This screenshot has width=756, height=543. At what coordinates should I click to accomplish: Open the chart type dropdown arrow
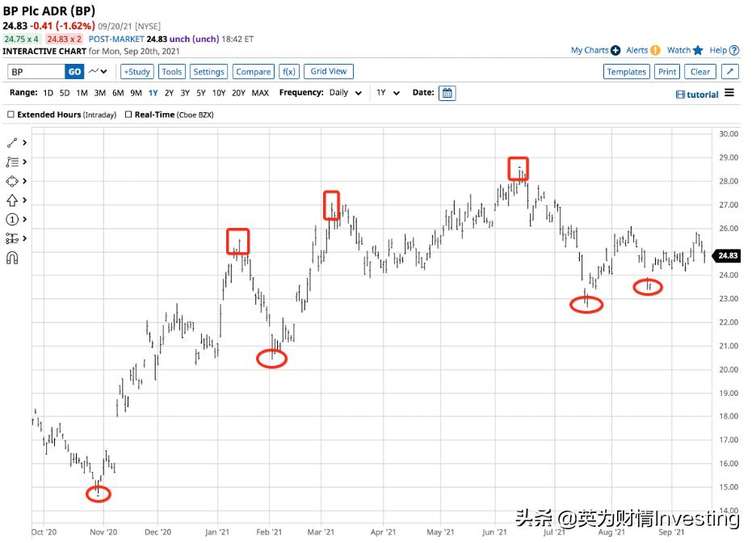(x=103, y=71)
